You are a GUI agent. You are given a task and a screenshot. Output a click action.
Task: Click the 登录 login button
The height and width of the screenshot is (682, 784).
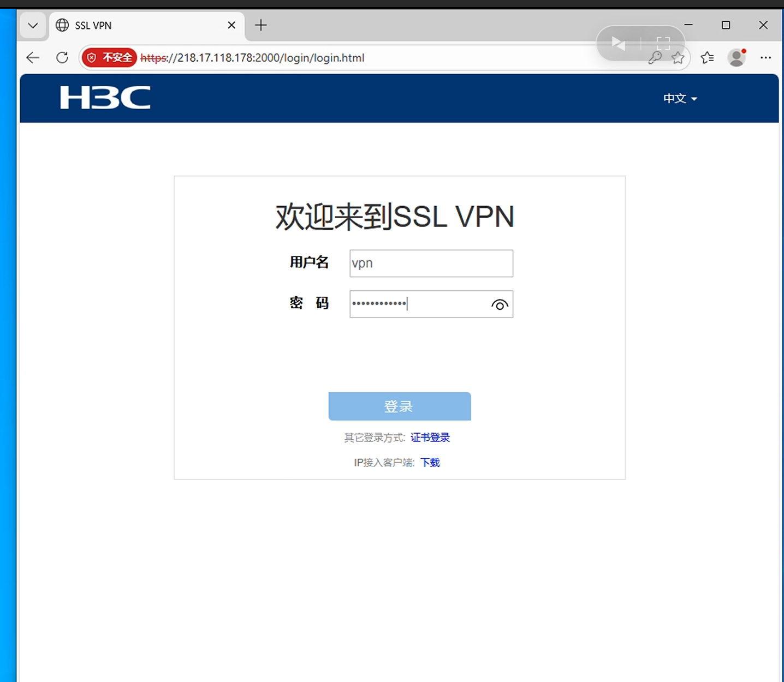[x=400, y=406]
